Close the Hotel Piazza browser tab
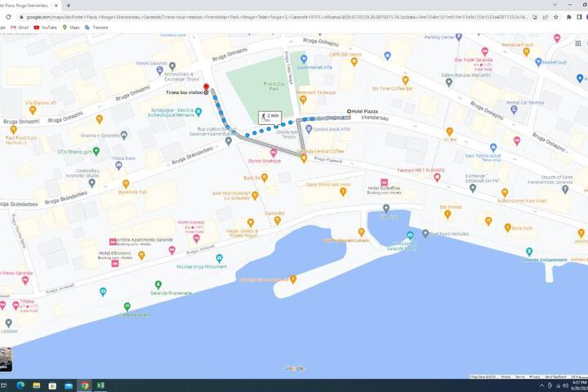 coord(56,6)
